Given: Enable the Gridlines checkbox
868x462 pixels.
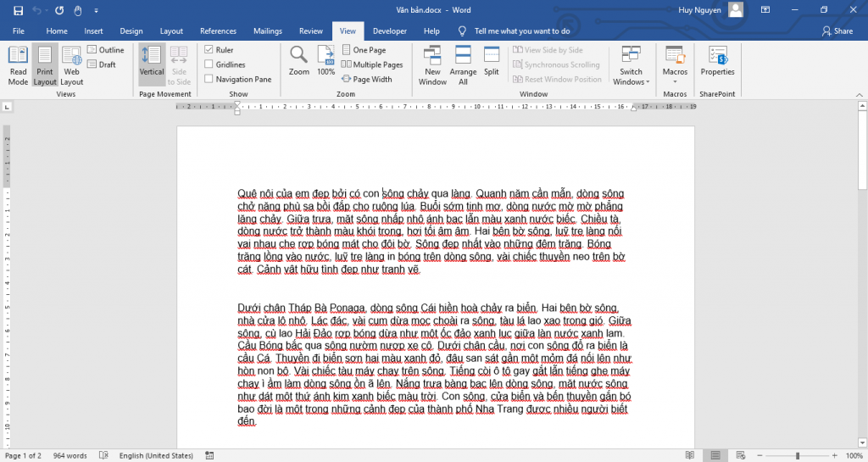Looking at the screenshot, I should coord(209,64).
